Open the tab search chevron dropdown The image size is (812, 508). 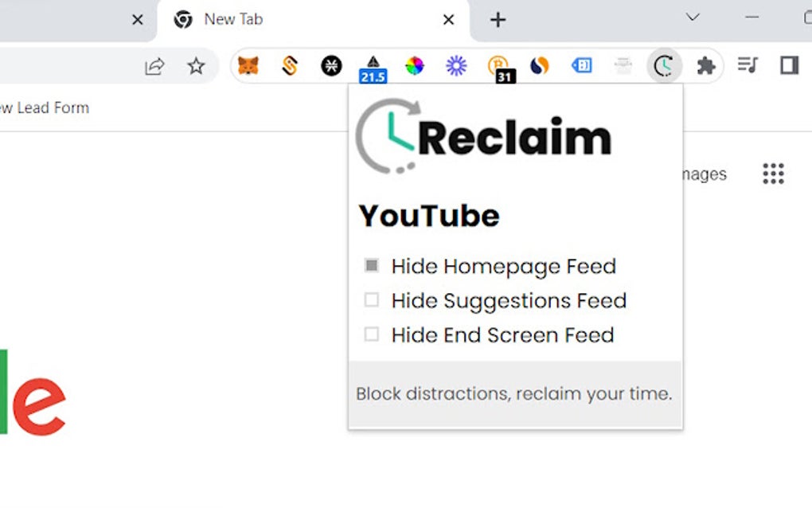pos(693,18)
